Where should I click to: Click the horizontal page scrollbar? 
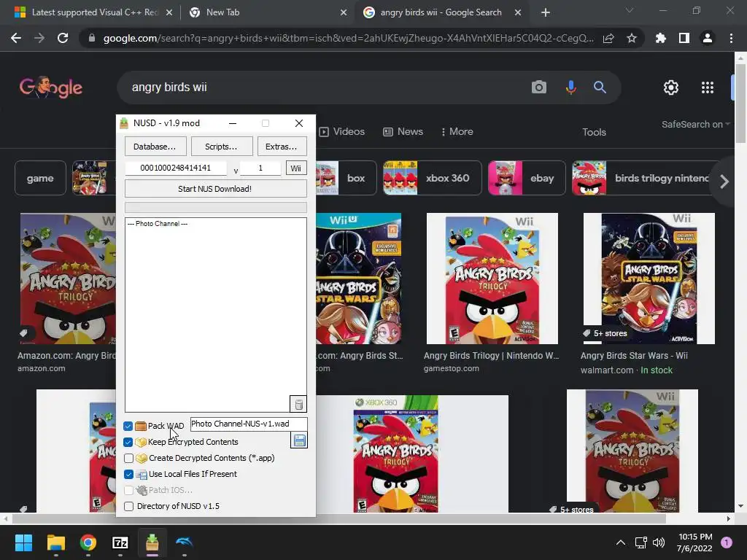tap(338, 518)
